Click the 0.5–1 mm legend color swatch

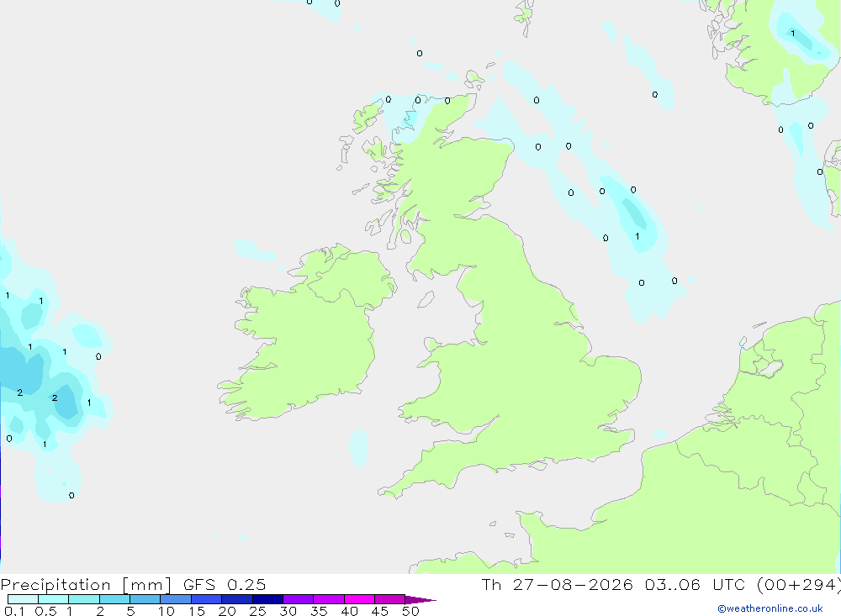tap(53, 599)
